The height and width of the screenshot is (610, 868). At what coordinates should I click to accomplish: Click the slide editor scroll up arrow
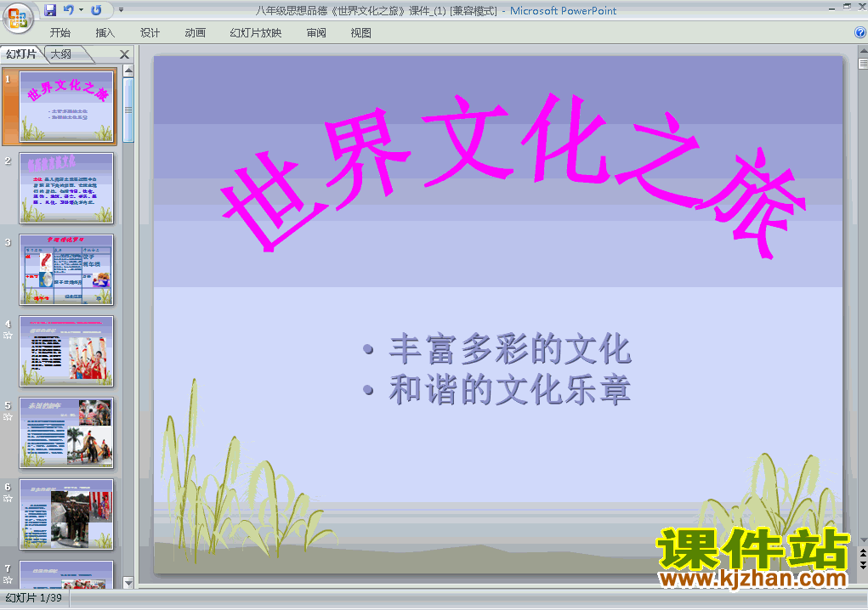pos(863,50)
